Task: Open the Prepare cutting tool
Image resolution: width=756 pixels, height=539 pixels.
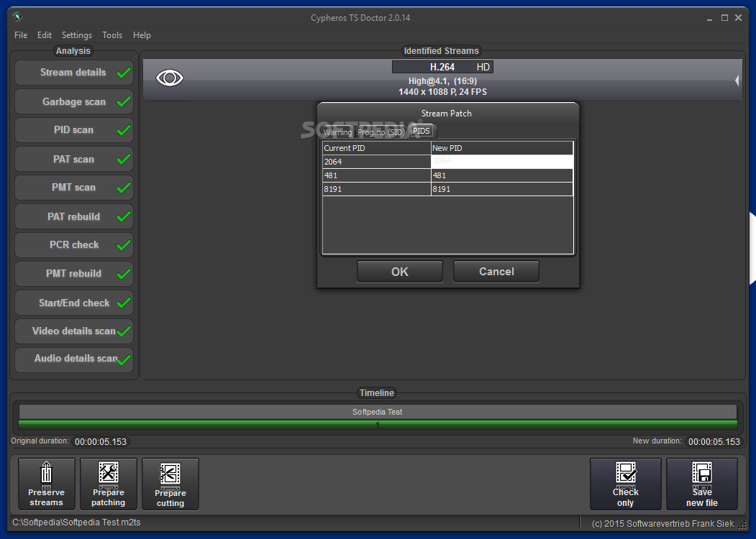Action: pyautogui.click(x=170, y=484)
